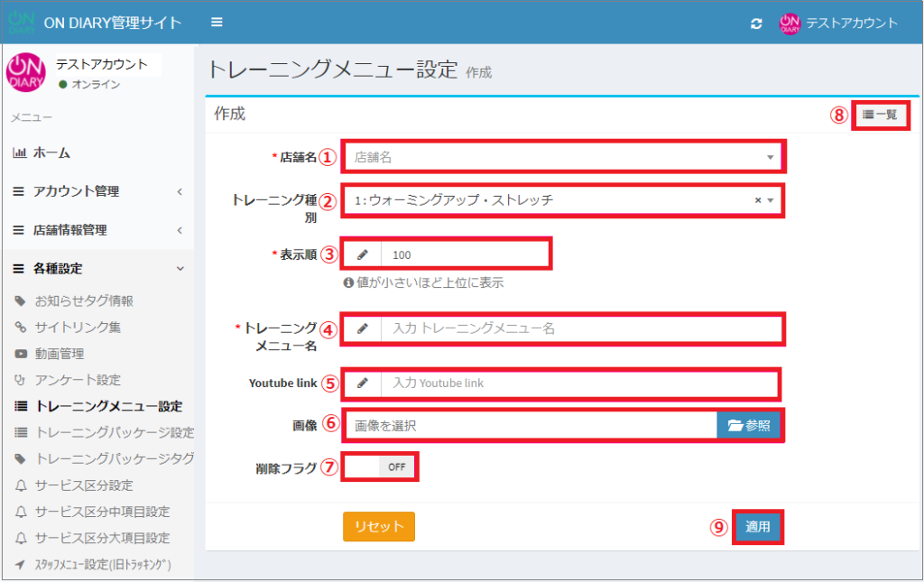Select 動画管理 in the sidebar
Screen dimensions: 924x582
coord(59,354)
